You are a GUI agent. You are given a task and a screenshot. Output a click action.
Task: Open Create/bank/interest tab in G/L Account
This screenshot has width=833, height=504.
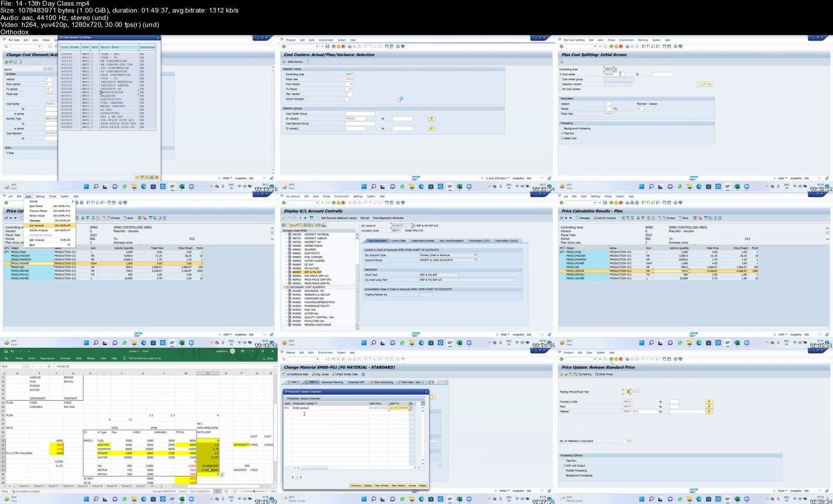pyautogui.click(x=423, y=241)
